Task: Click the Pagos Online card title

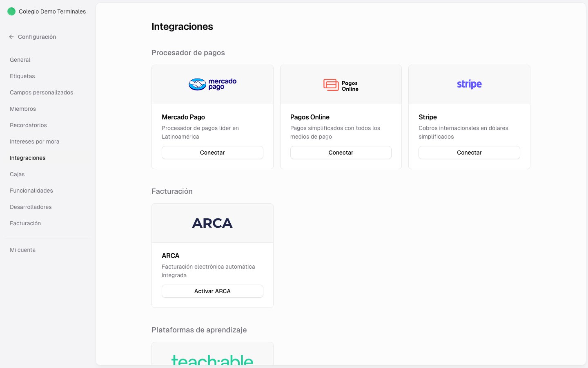Action: coord(310,117)
